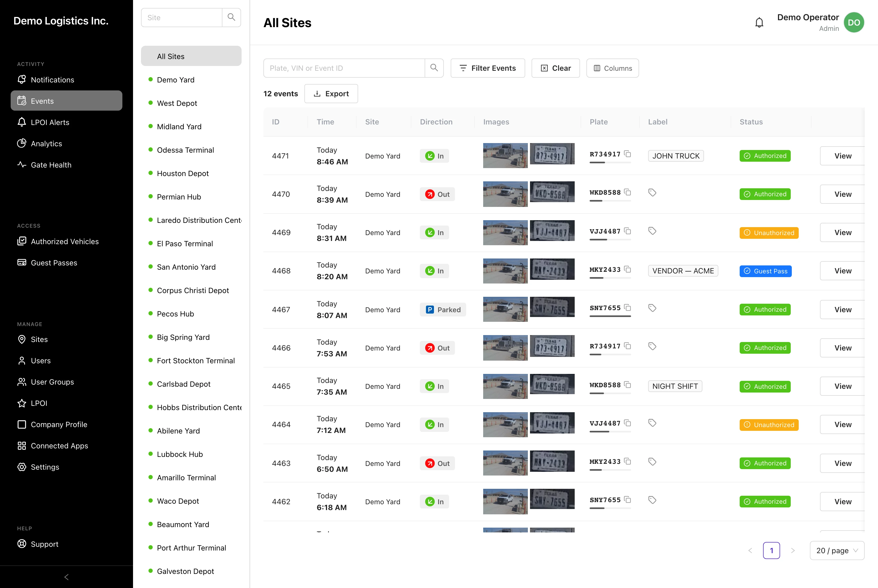Image resolution: width=878 pixels, height=588 pixels.
Task: Click the site search magnifier icon
Action: [x=231, y=17]
